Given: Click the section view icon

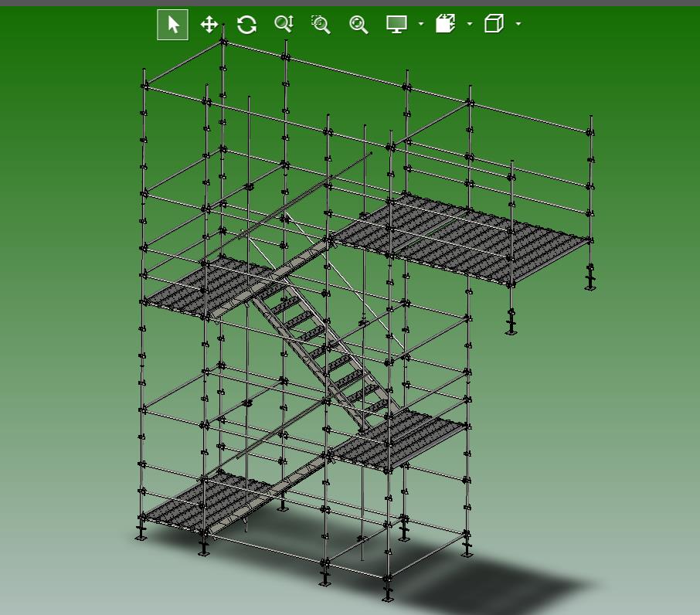Looking at the screenshot, I should pos(445,24).
